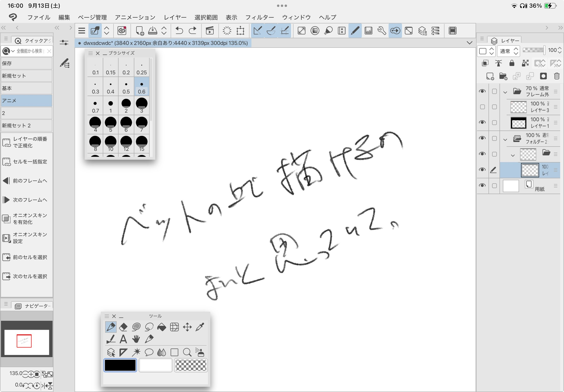Click the trash icon to delete layer
The width and height of the screenshot is (564, 392).
click(x=557, y=76)
